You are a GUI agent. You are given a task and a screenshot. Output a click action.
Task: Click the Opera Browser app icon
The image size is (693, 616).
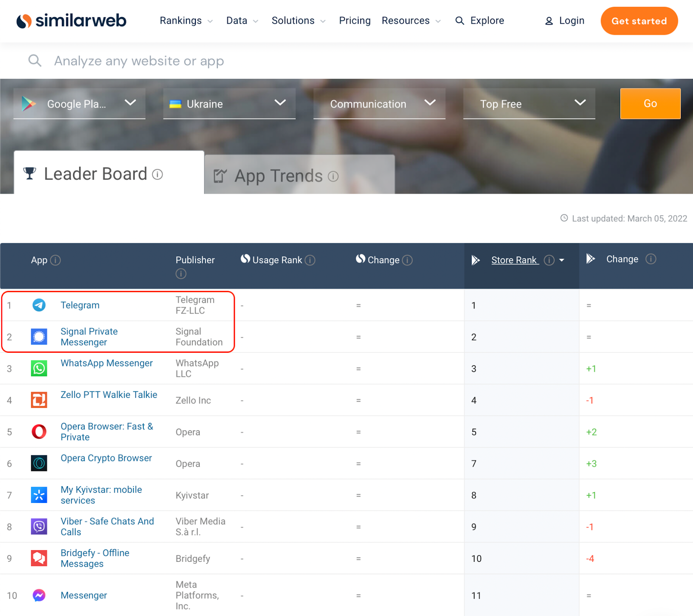click(x=39, y=432)
